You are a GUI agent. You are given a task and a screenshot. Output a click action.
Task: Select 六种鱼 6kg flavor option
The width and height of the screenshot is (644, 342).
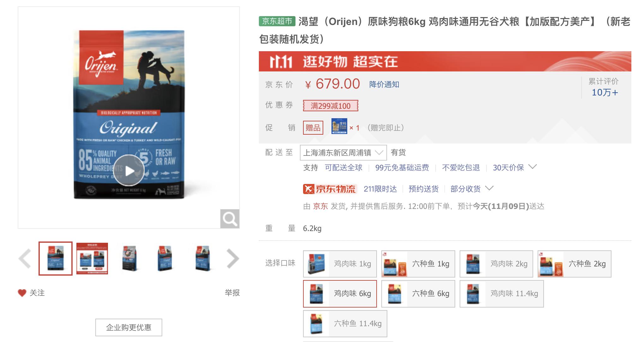coord(418,294)
